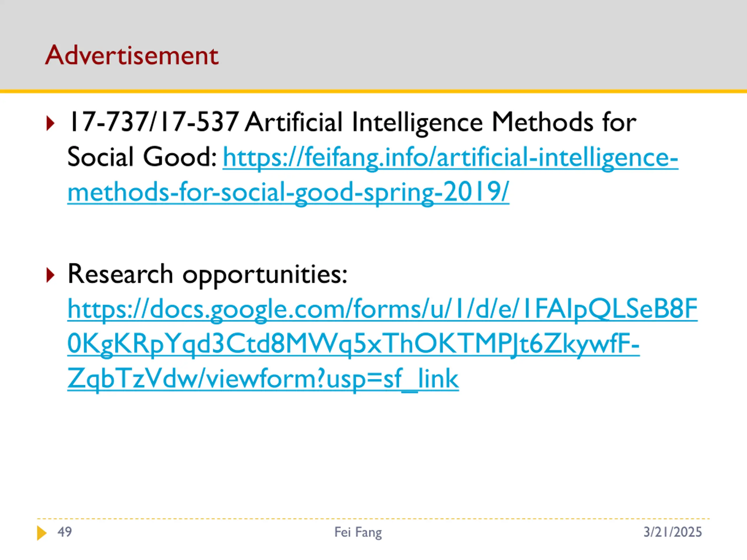Click the yellow divider line under the title
Image resolution: width=747 pixels, height=560 pixels.
pyautogui.click(x=373, y=91)
